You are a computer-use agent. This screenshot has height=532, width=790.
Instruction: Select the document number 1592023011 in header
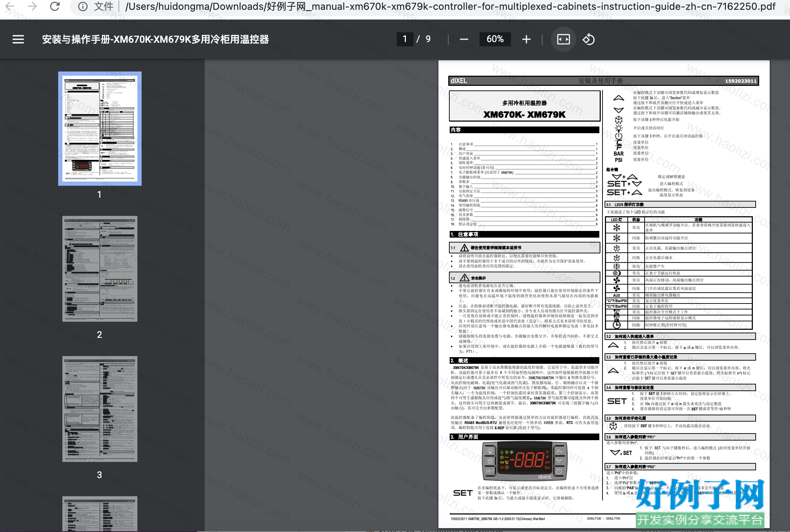(x=741, y=81)
